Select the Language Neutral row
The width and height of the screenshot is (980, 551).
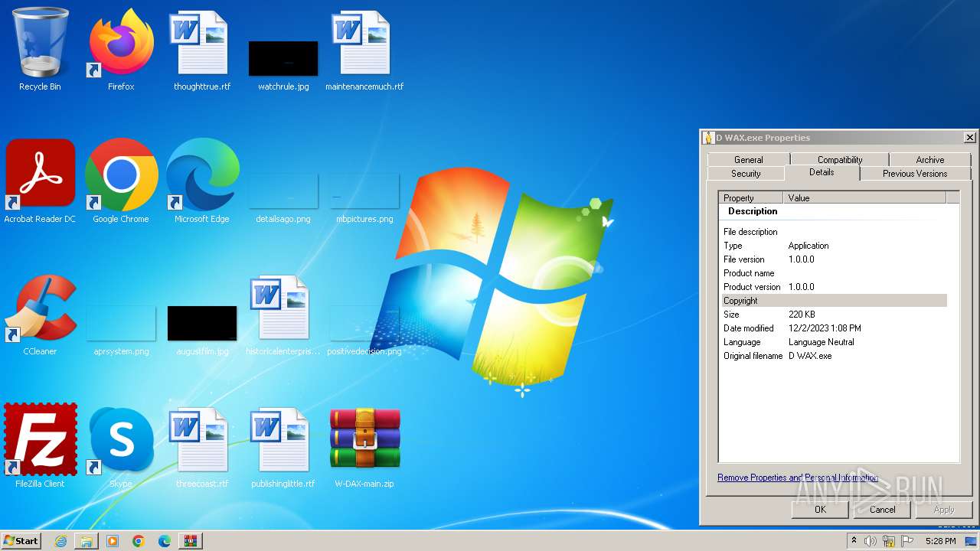click(835, 342)
